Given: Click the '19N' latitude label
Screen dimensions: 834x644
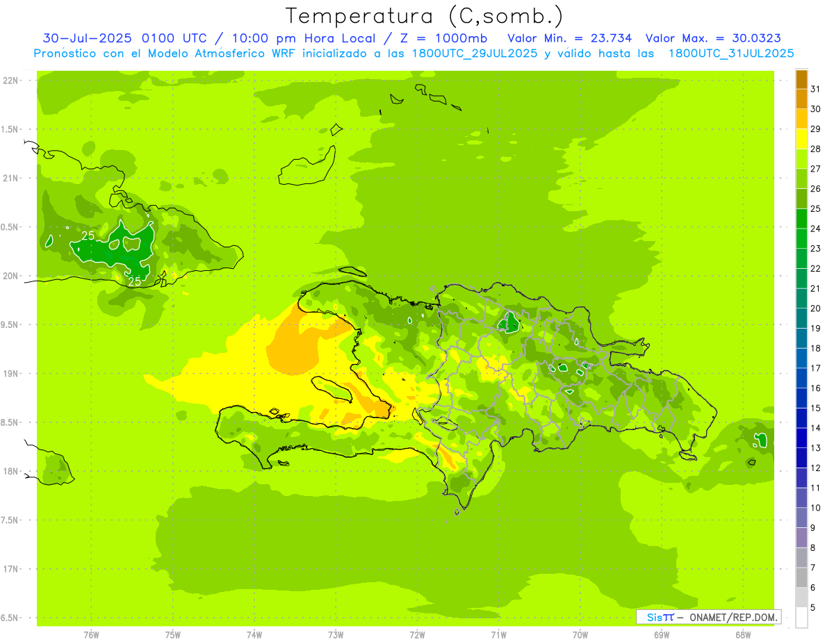Looking at the screenshot, I should 11,374.
